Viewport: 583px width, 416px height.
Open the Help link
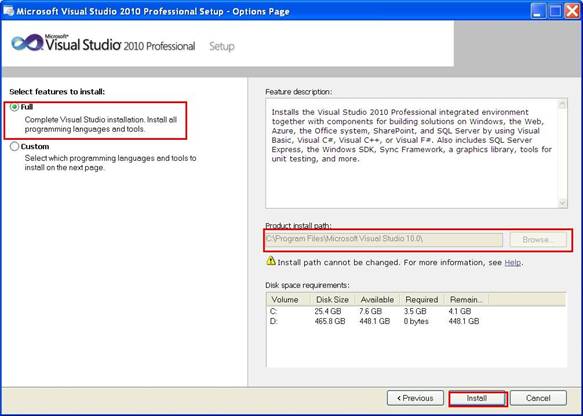click(x=512, y=262)
